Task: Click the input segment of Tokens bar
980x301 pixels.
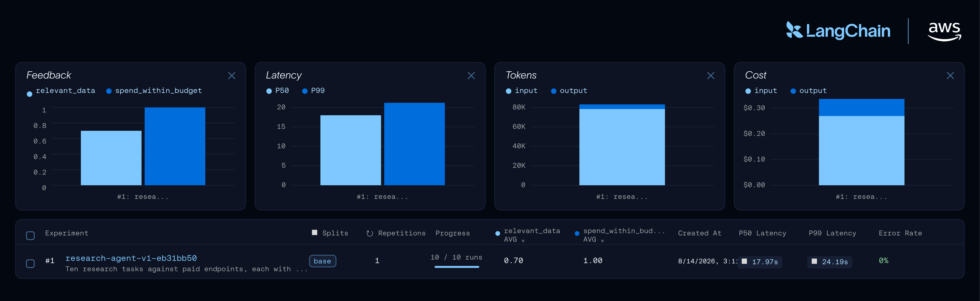Action: coord(622,147)
